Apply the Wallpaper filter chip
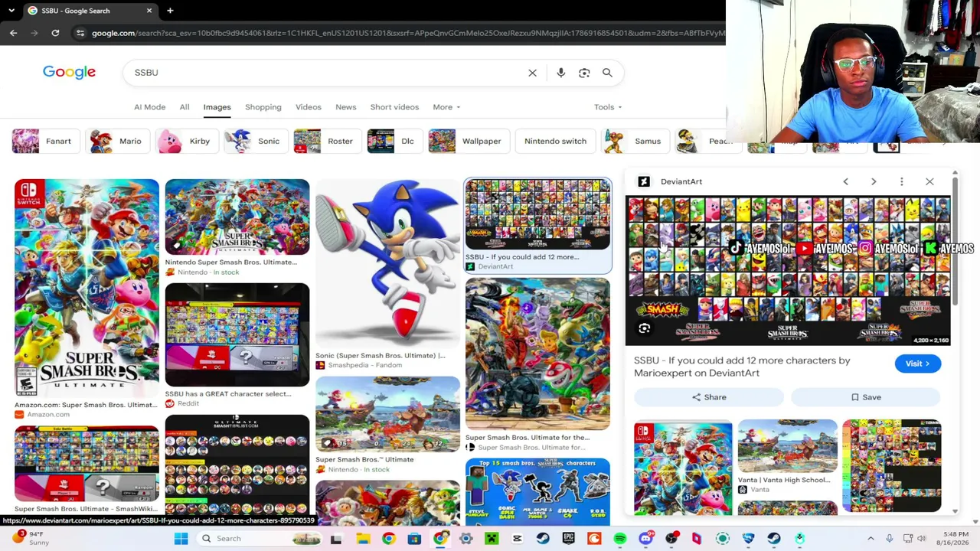This screenshot has height=551, width=980. [469, 141]
